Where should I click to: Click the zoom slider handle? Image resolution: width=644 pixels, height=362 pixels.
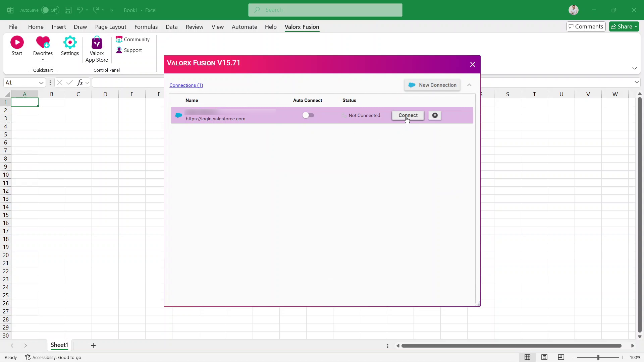[x=598, y=357]
